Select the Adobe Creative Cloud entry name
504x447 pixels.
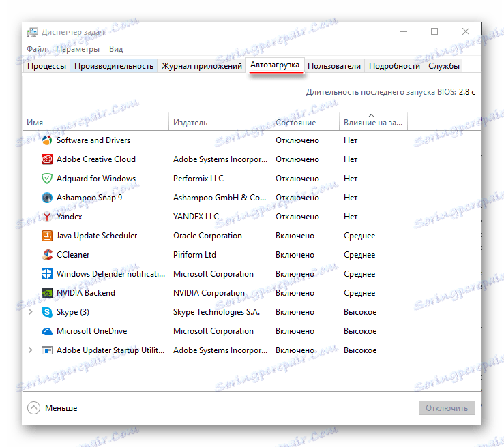(x=96, y=159)
